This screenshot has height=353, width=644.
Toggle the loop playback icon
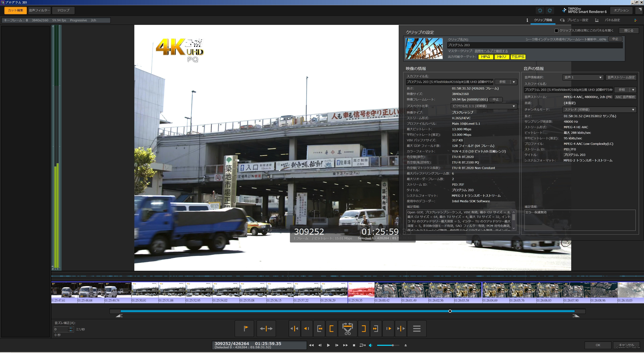tap(362, 345)
